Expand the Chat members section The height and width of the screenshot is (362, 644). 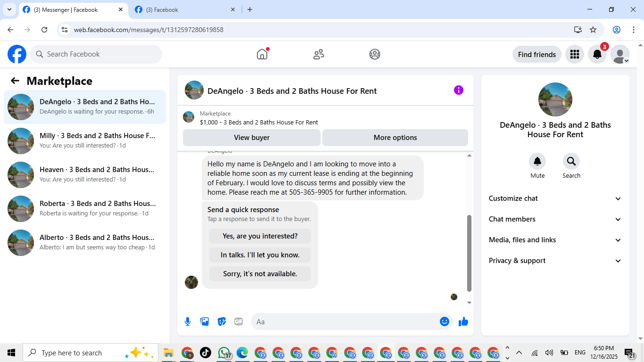click(555, 219)
